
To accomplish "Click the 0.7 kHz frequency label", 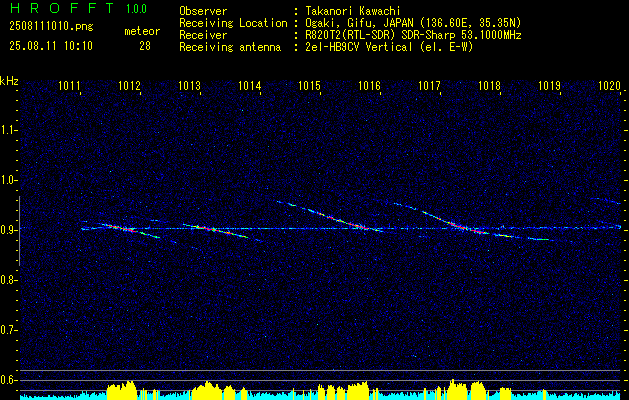I will pyautogui.click(x=9, y=330).
